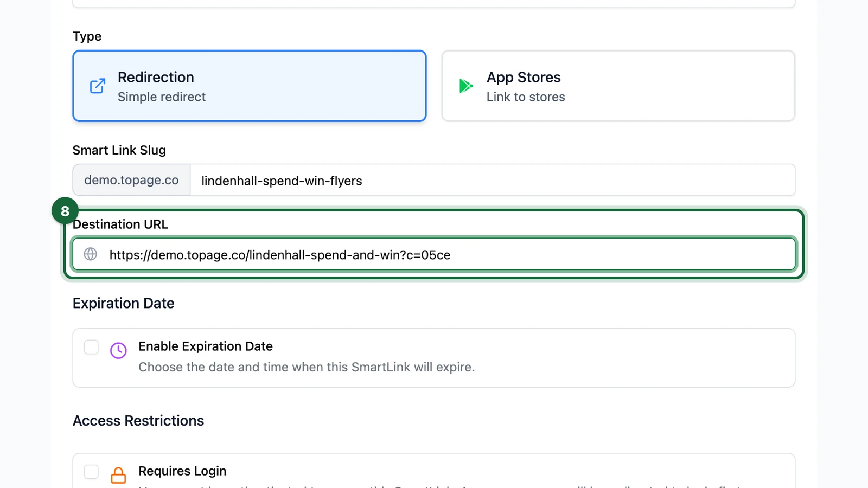Edit the Smart Link Slug field
The image size is (868, 488).
pos(493,180)
